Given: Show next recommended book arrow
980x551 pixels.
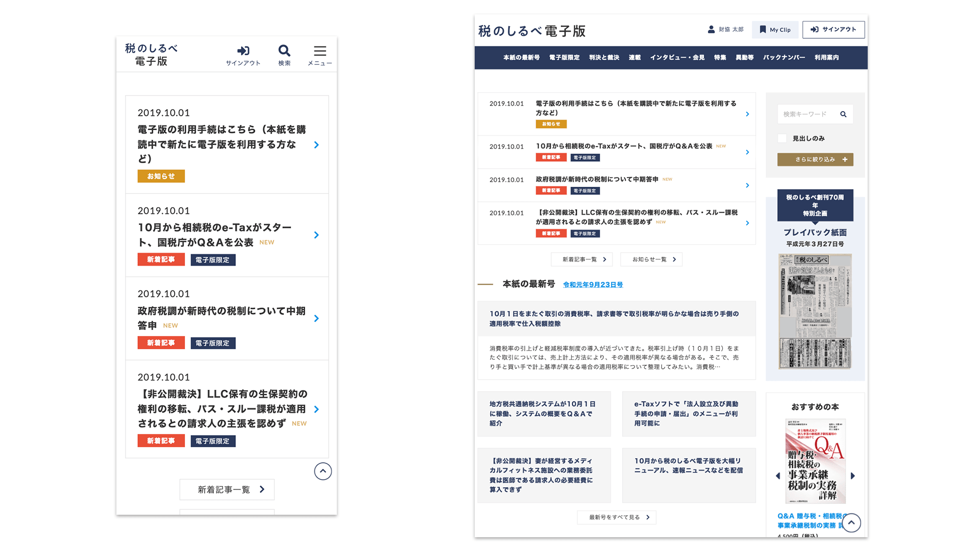Looking at the screenshot, I should 852,475.
